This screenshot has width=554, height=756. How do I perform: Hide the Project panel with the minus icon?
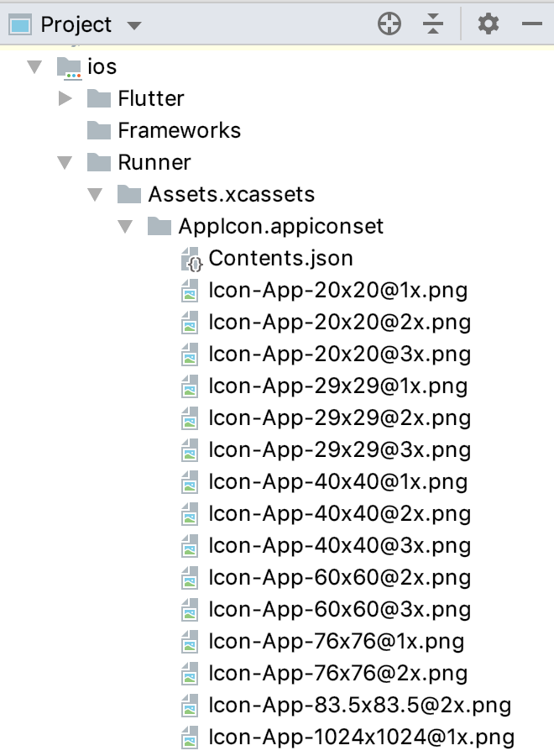532,24
